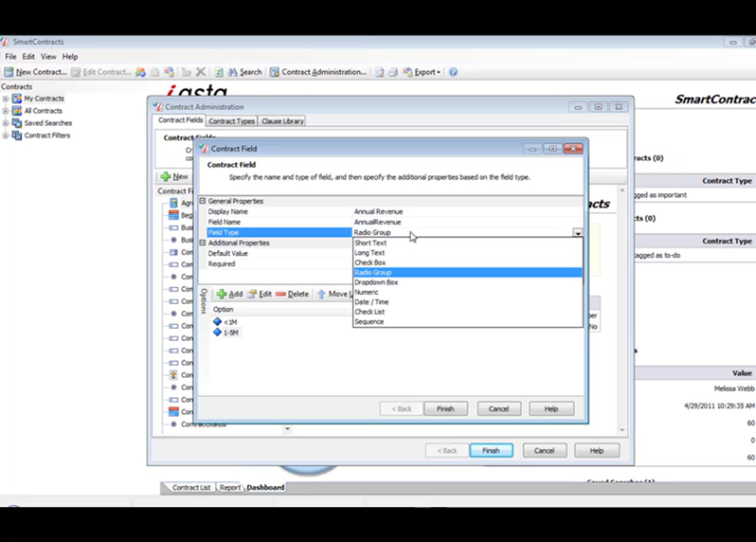Collapse the General Properties section
756x542 pixels.
[202, 201]
